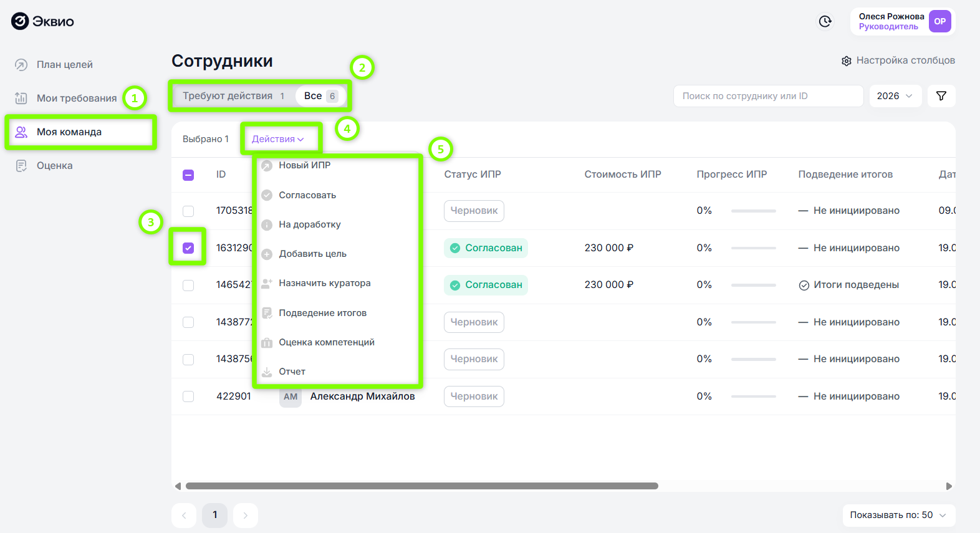Click the Подведение итогов document icon
This screenshot has width=980, height=533.
pos(267,313)
